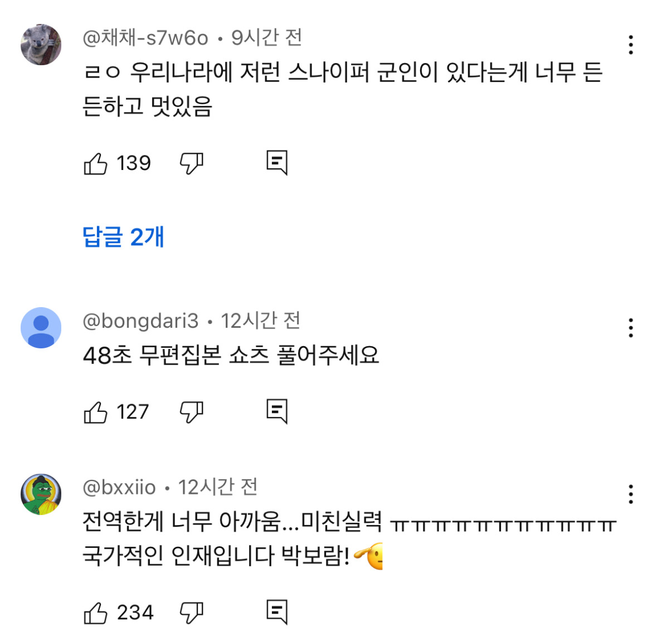Viewport: 672px width, 641px height.
Task: Click the dislike icon on @채채-s7w6o's comment
Action: tap(190, 163)
